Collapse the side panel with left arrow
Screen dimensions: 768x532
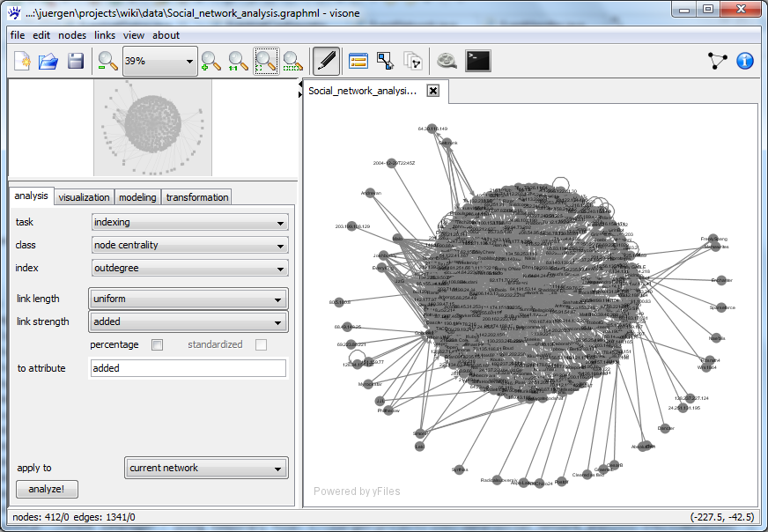click(x=299, y=85)
